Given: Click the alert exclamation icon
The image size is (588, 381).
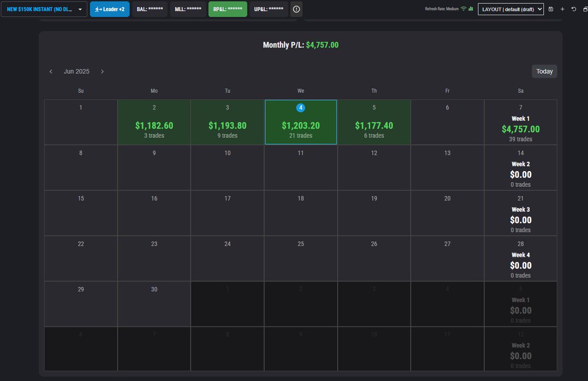Looking at the screenshot, I should 296,9.
